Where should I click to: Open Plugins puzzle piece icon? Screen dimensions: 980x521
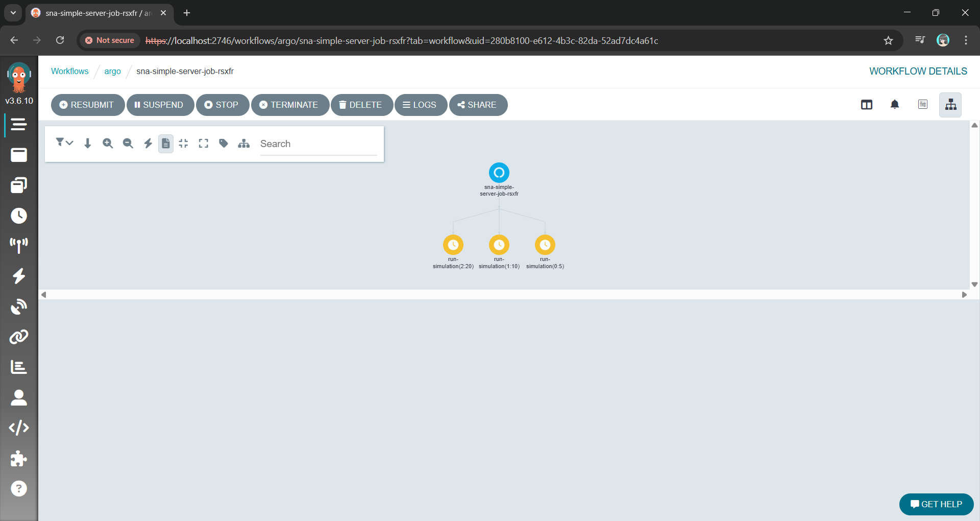(x=19, y=458)
